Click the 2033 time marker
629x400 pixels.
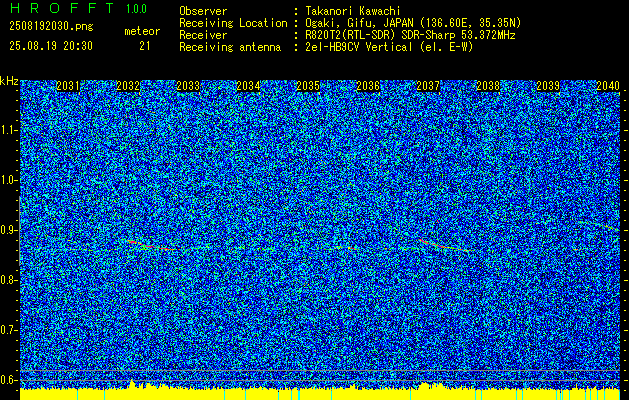point(188,86)
